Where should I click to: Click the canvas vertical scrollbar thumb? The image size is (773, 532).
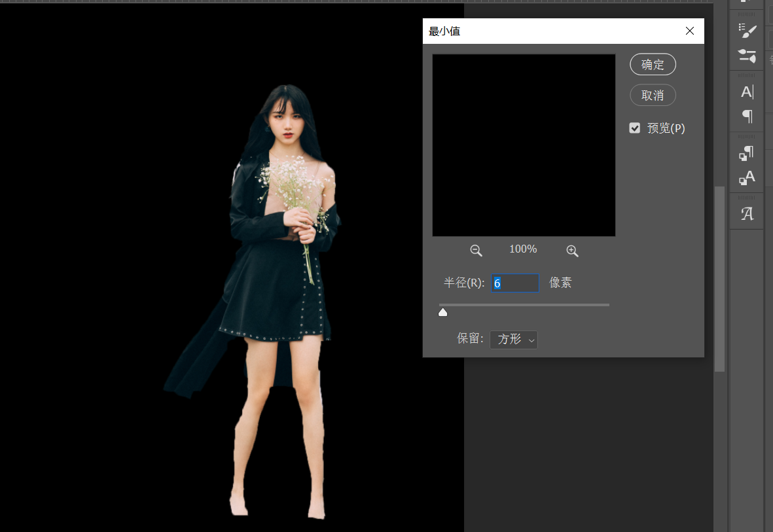(x=719, y=278)
